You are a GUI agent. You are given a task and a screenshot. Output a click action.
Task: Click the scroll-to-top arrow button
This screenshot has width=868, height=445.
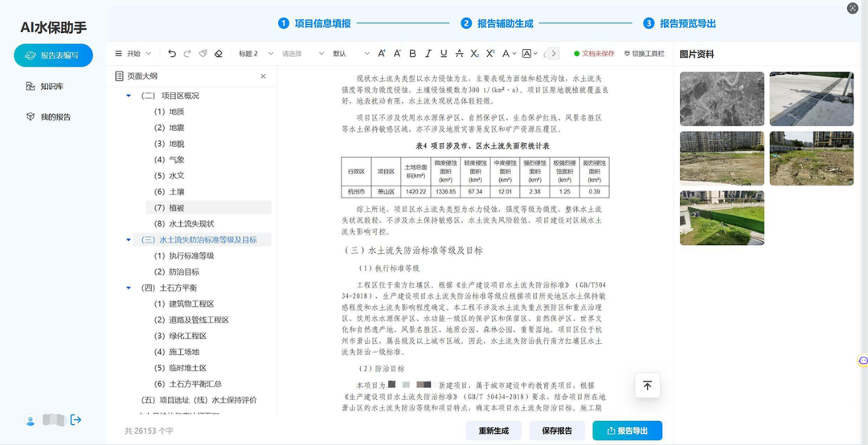click(x=647, y=386)
